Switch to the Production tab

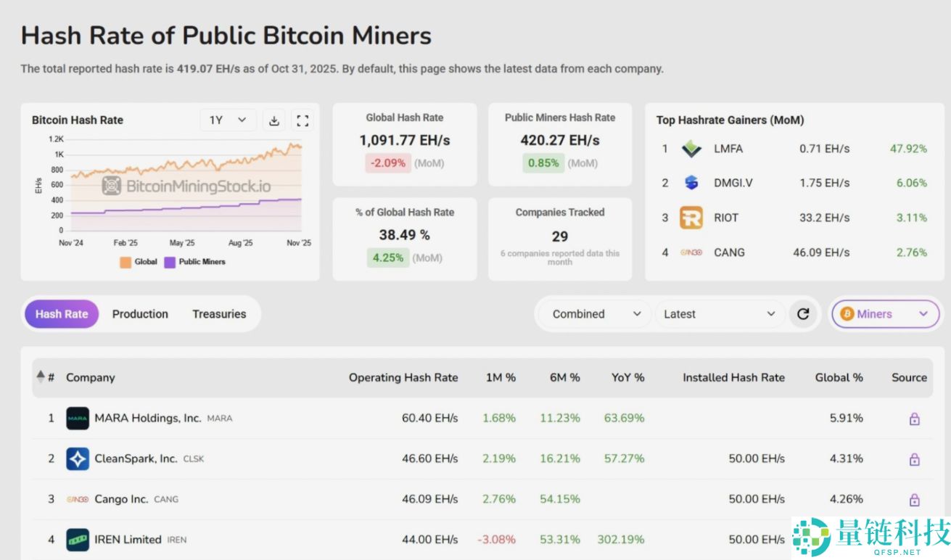[140, 314]
